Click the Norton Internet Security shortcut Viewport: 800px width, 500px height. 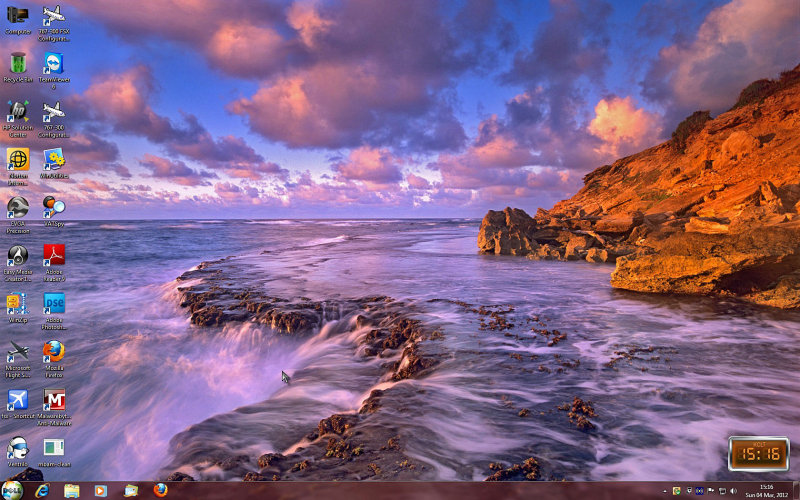[18, 166]
